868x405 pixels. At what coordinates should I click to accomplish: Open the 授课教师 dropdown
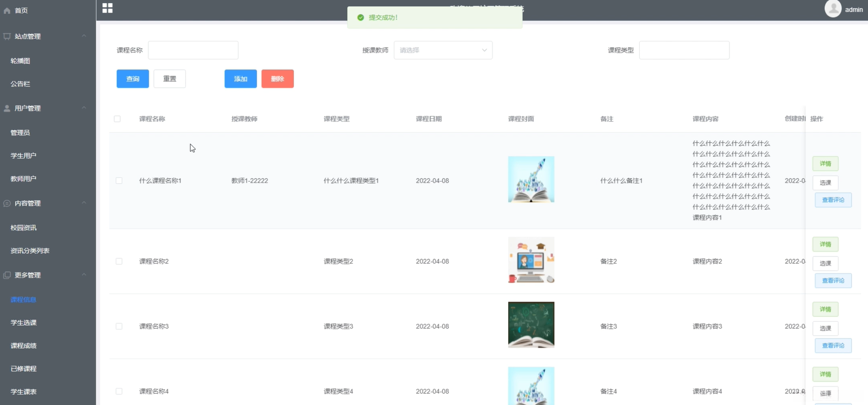coord(443,50)
